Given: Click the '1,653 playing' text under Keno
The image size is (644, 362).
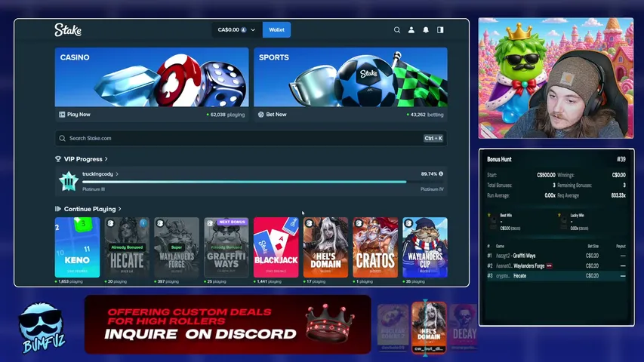Looking at the screenshot, I should pos(69,281).
